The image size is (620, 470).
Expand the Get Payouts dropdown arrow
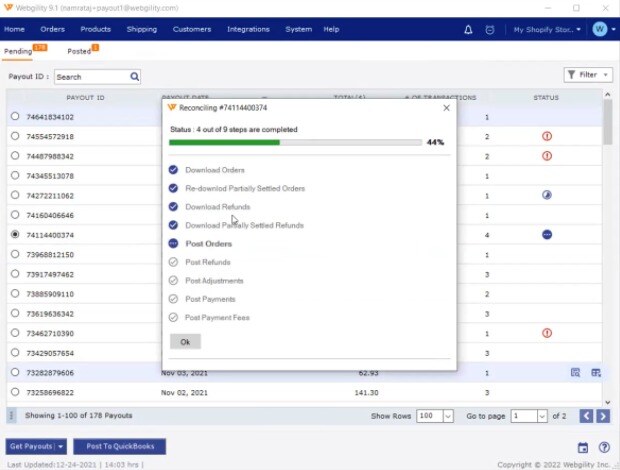tap(60, 447)
